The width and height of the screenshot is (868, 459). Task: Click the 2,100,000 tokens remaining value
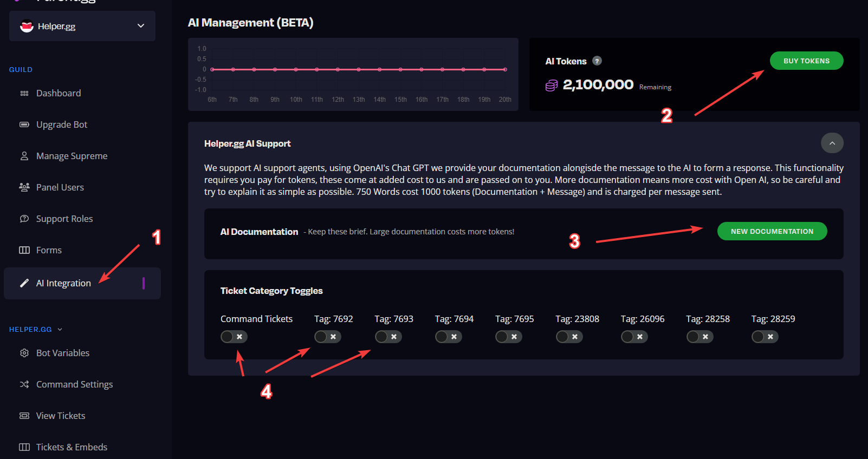pyautogui.click(x=598, y=84)
